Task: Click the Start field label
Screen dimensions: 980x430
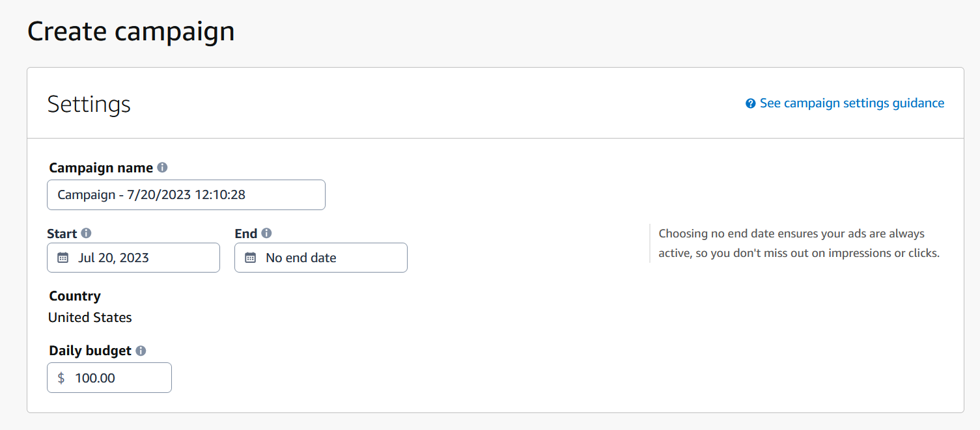Action: (x=62, y=234)
